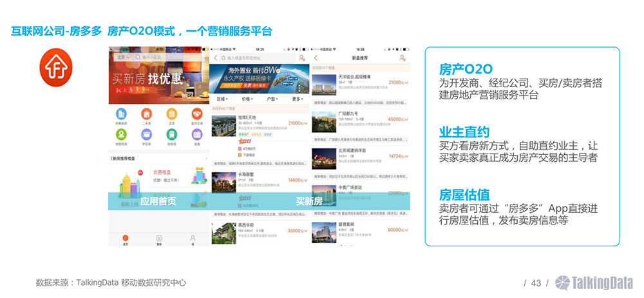Tap the user icon beside the listing search box
Viewport: 644px width, 298px height.
point(302,58)
